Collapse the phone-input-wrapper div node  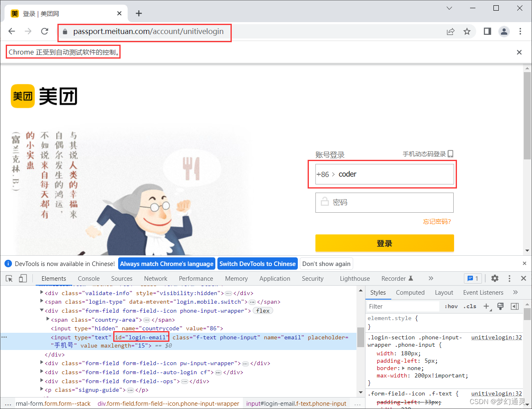42,311
